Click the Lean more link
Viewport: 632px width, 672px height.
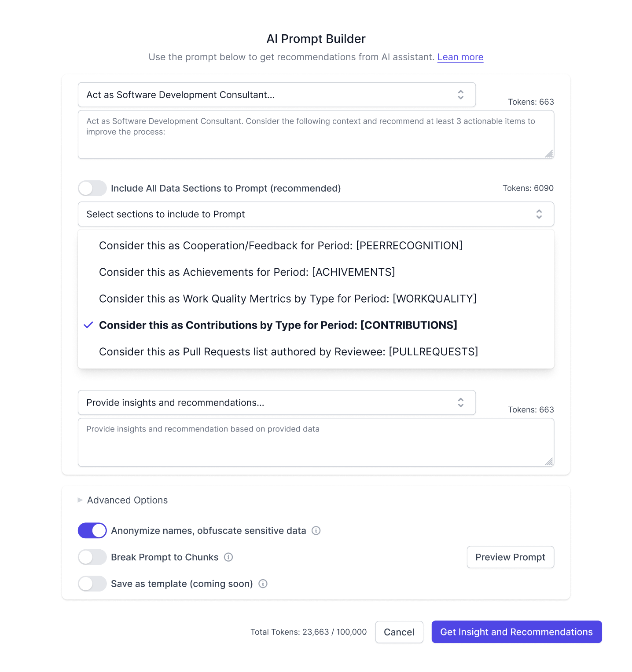pyautogui.click(x=460, y=57)
